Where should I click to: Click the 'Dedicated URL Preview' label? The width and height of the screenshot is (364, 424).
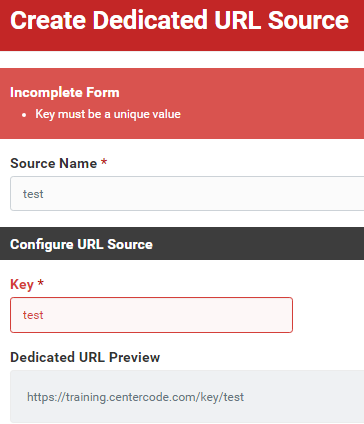point(85,357)
